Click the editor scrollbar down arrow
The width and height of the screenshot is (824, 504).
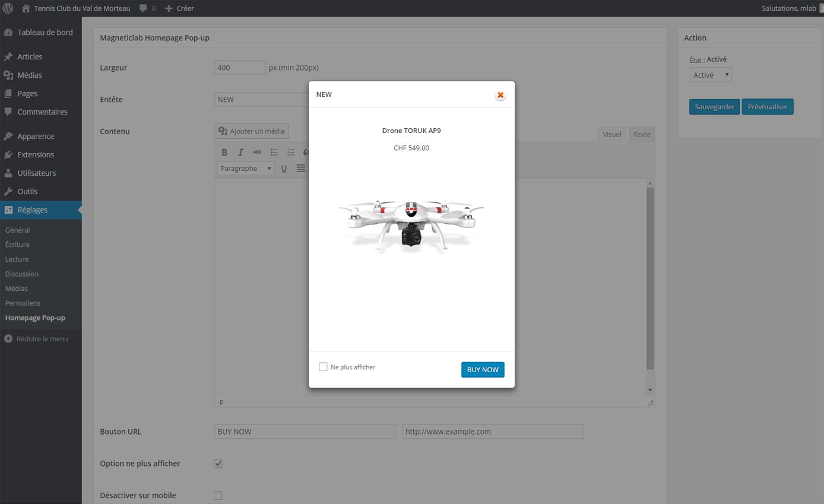[x=650, y=390]
